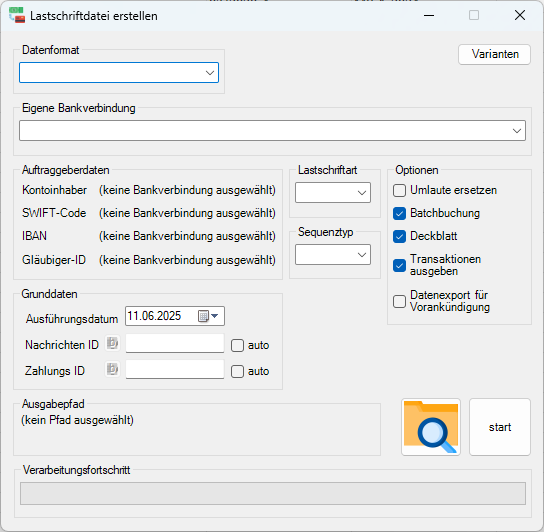Close the Lastschriftdatei erstellen dialog
Viewport: 544px width, 532px height.
pyautogui.click(x=520, y=15)
